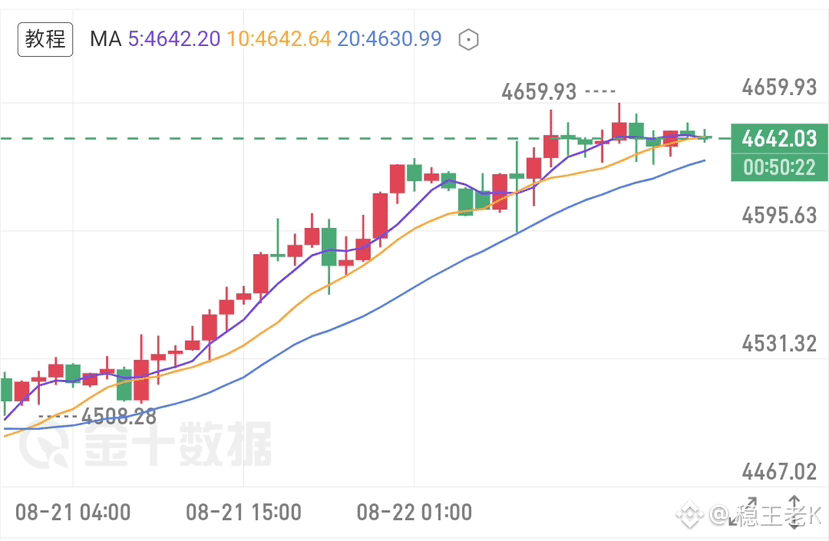Click the 4595.63 price axis label

click(779, 216)
